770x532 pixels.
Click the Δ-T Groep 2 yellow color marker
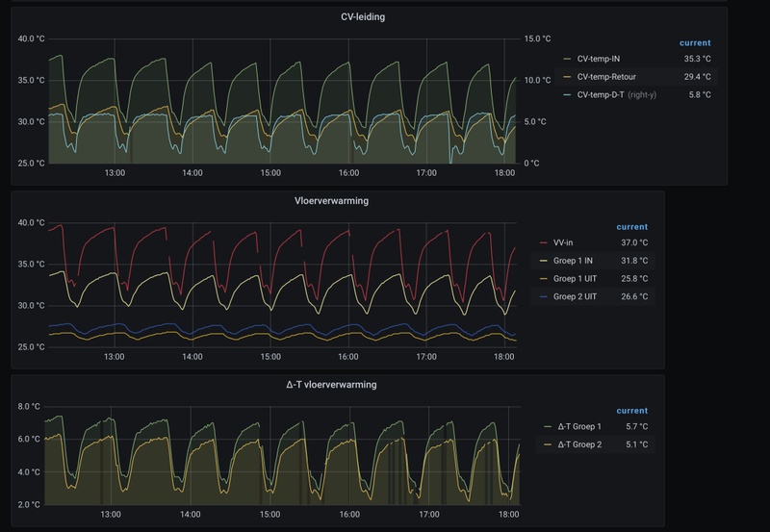[x=548, y=445]
